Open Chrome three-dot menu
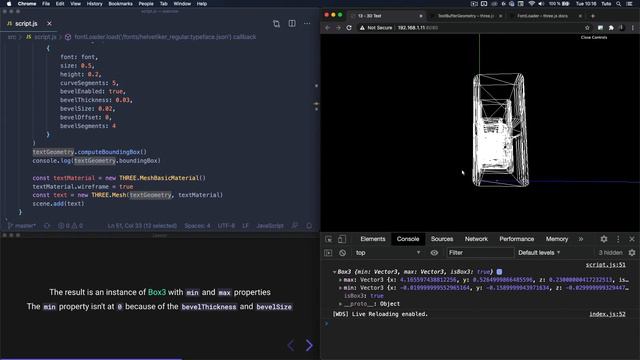 click(x=633, y=28)
